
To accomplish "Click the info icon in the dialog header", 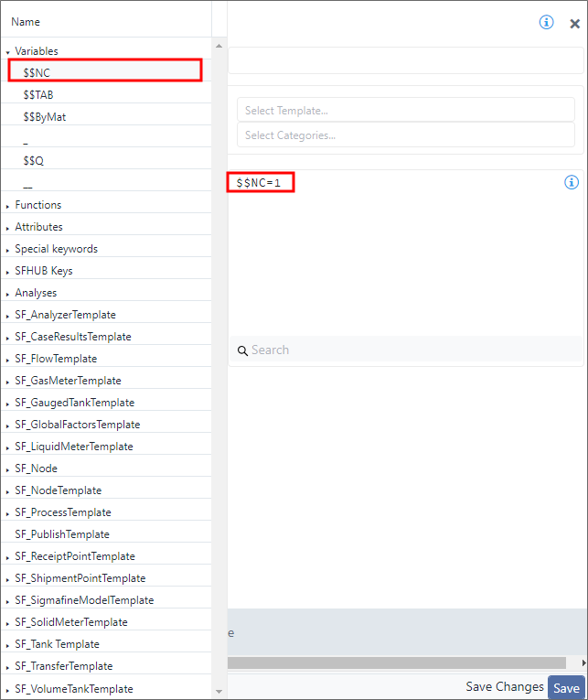I will coord(546,22).
